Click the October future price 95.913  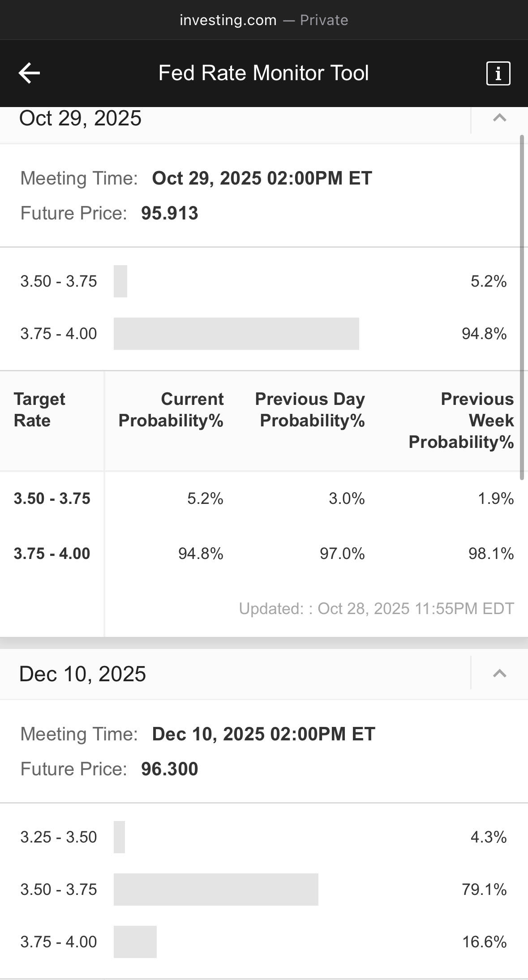169,213
